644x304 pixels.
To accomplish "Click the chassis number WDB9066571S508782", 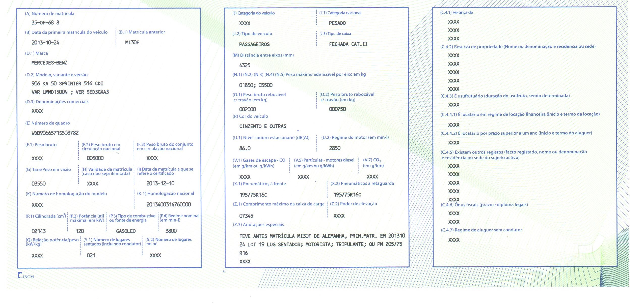I will (55, 133).
